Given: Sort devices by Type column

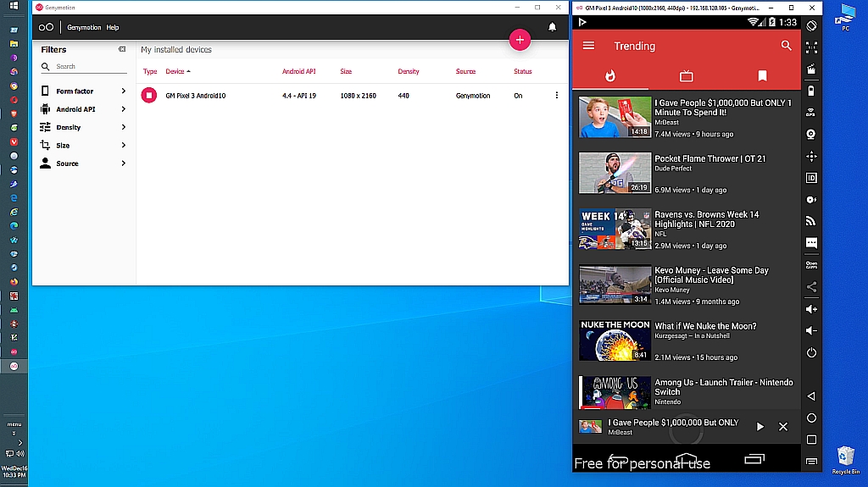Looking at the screenshot, I should [149, 71].
